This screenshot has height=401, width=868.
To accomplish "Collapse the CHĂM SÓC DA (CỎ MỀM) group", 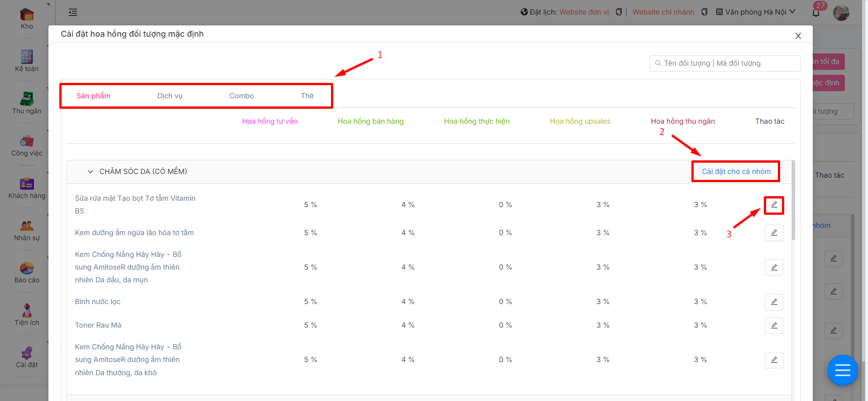I will click(x=90, y=172).
